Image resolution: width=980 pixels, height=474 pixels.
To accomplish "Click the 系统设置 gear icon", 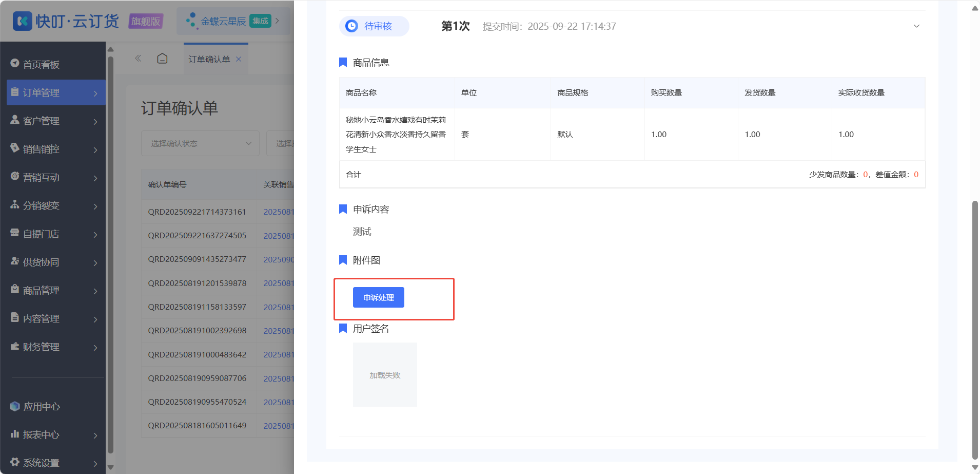I will pos(15,462).
